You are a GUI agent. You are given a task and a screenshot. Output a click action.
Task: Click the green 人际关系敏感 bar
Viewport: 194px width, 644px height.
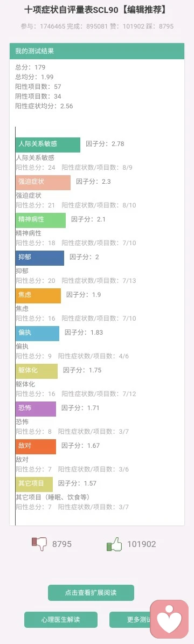[48, 144]
